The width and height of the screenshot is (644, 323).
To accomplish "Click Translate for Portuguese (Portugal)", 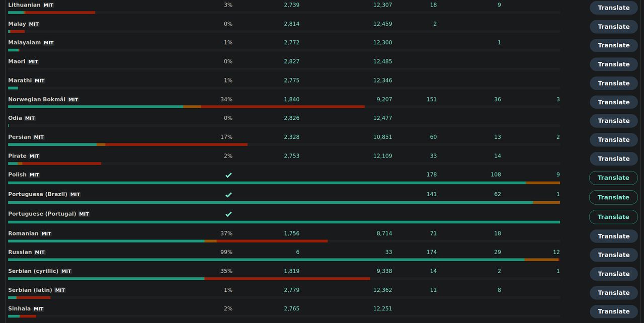I will pyautogui.click(x=613, y=217).
